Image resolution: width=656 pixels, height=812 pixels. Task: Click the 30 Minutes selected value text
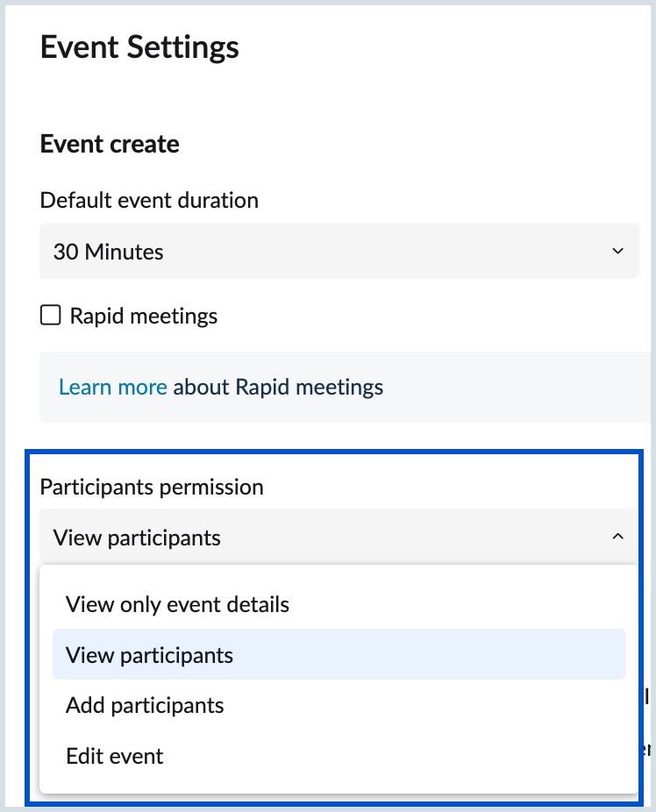coord(109,252)
